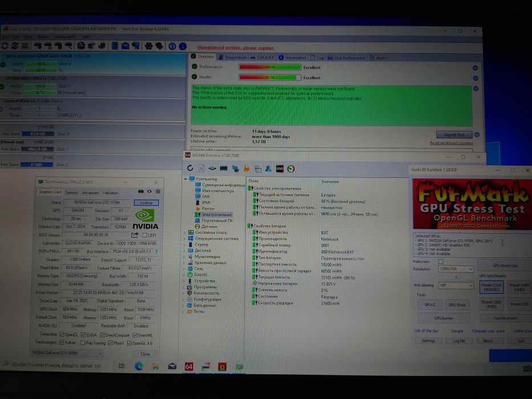Click the blue user icon in AIDA64 toolbar
532x399 pixels.
(269, 169)
